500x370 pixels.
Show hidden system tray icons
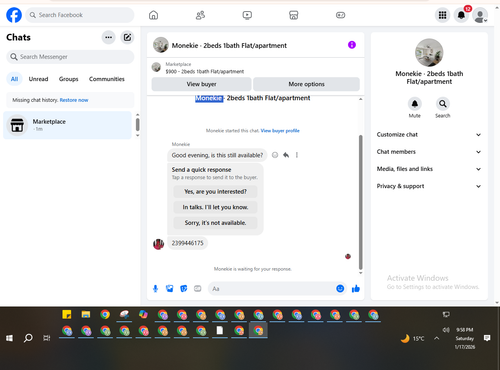tap(437, 338)
